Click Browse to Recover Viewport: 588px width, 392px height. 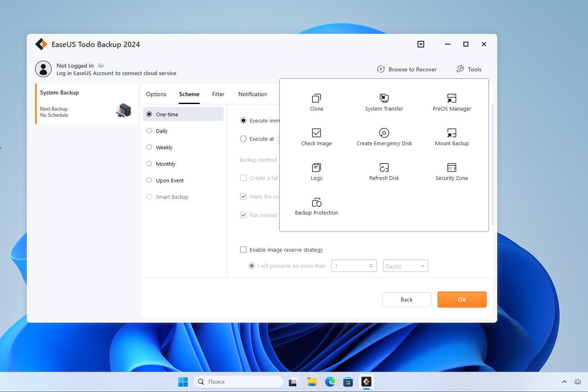click(x=407, y=69)
